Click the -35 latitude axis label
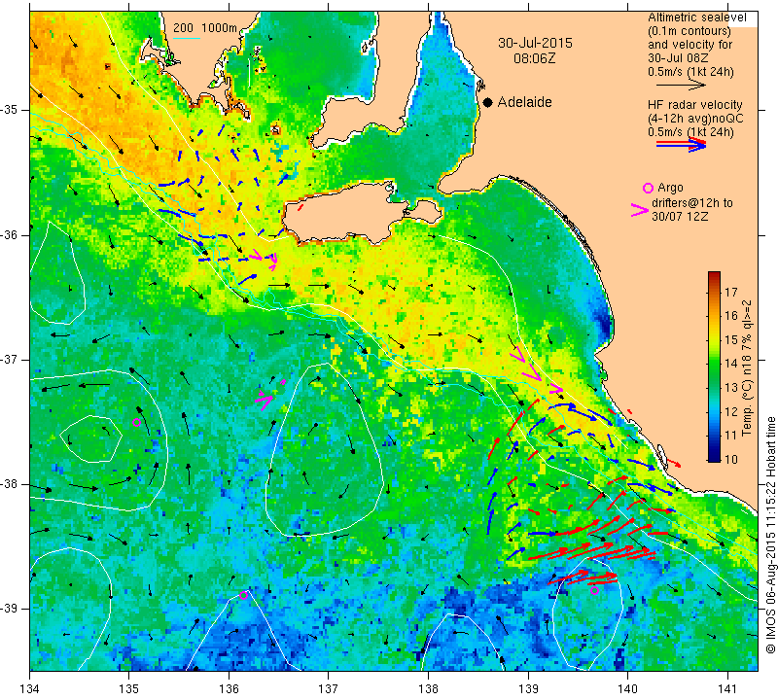The image size is (778, 700). (11, 110)
